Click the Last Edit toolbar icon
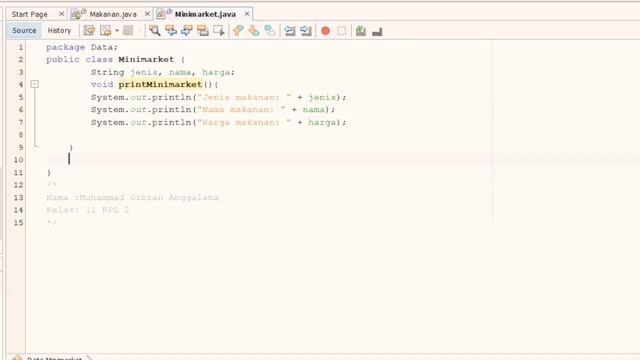The height and width of the screenshot is (360, 640). click(89, 31)
